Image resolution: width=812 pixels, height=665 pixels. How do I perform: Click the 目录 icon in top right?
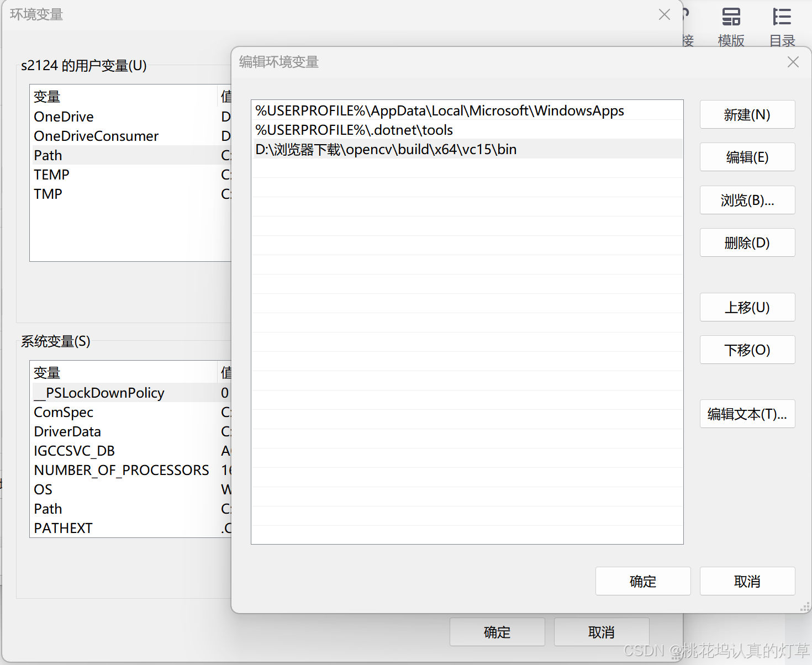coord(782,25)
